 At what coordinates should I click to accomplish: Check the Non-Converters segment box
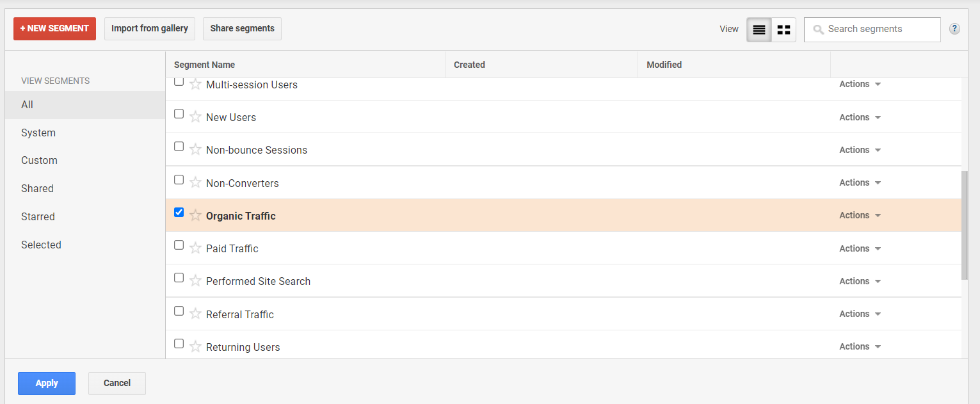coord(179,180)
